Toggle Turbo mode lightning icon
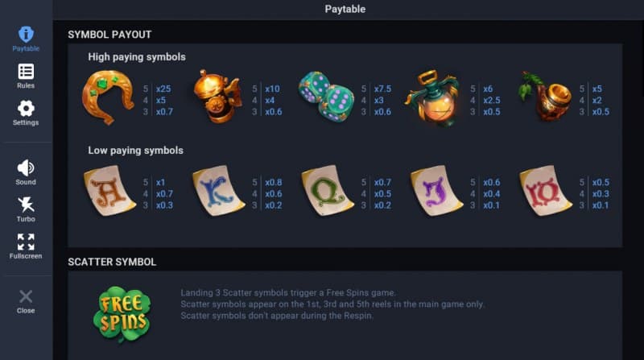The width and height of the screenshot is (644, 360). tap(26, 209)
